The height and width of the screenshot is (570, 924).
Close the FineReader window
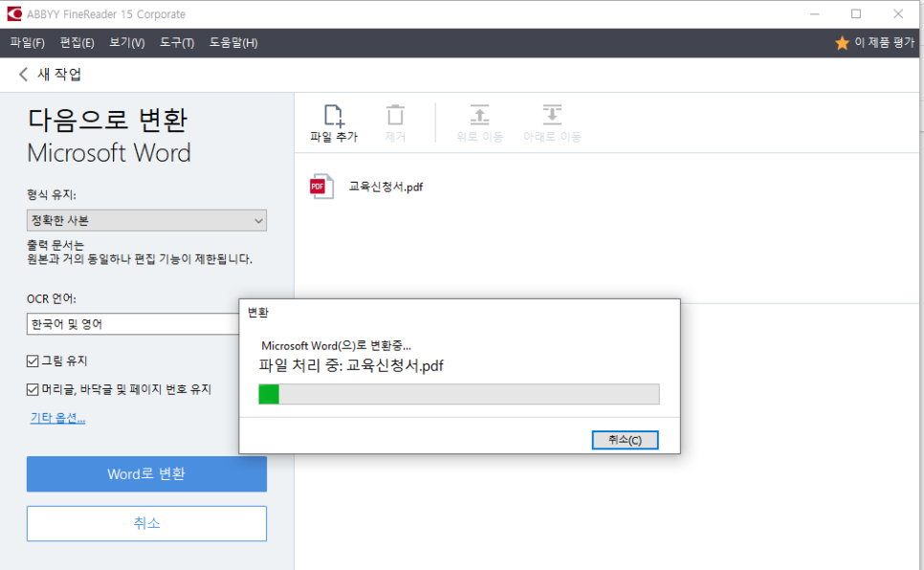point(898,13)
